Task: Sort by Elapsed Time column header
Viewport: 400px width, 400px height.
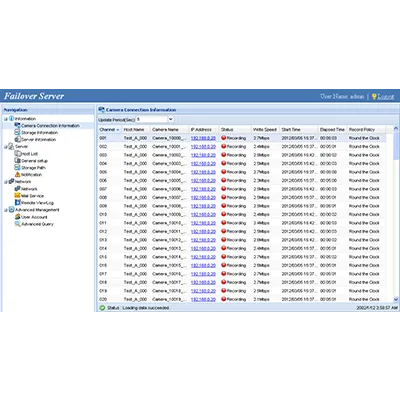Action: [x=332, y=129]
